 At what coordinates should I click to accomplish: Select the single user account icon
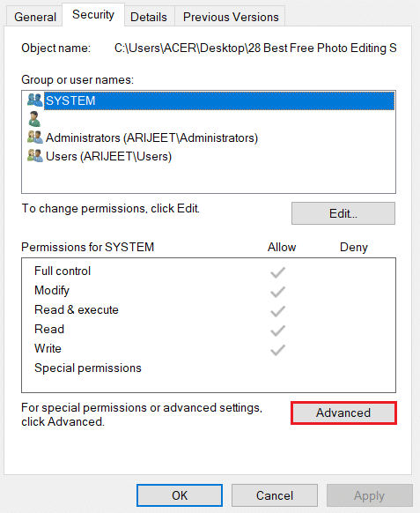click(34, 119)
